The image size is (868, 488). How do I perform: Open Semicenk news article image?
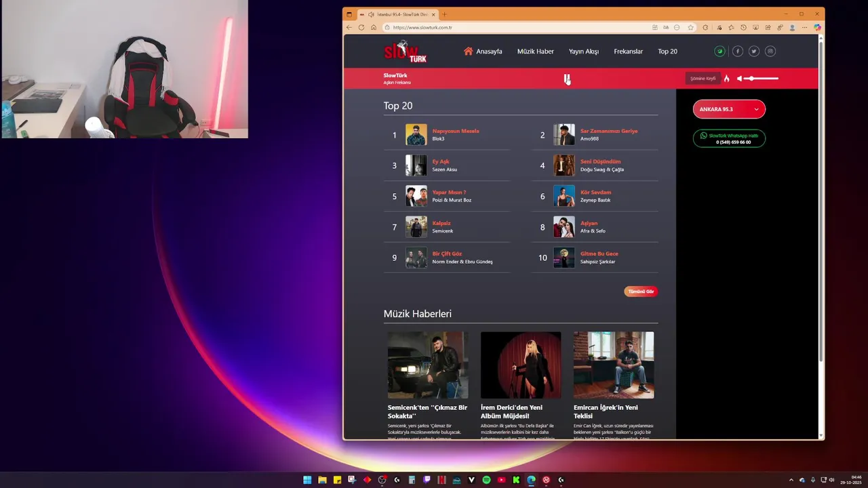pyautogui.click(x=428, y=365)
